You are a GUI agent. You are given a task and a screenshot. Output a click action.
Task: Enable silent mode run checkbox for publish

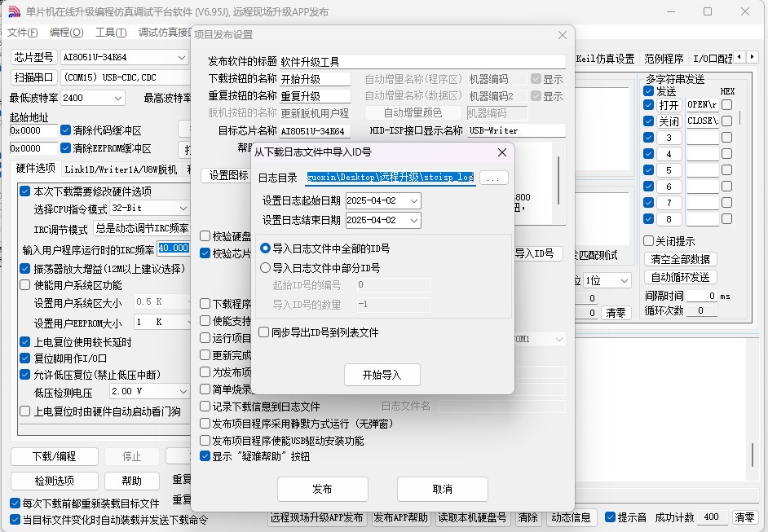(x=205, y=424)
